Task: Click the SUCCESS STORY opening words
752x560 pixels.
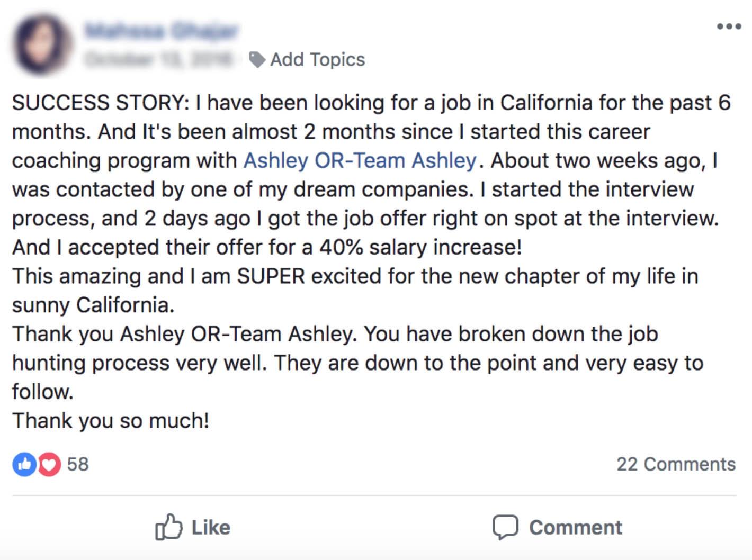Action: [x=101, y=103]
